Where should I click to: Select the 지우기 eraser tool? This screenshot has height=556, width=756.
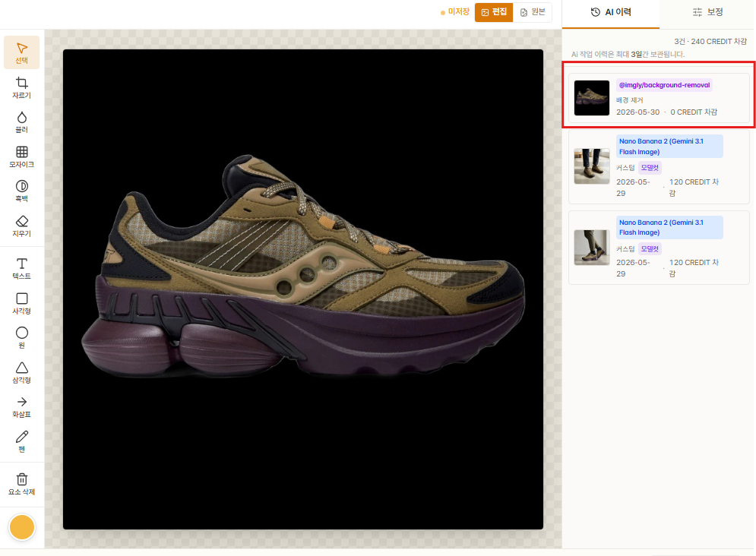coord(22,226)
